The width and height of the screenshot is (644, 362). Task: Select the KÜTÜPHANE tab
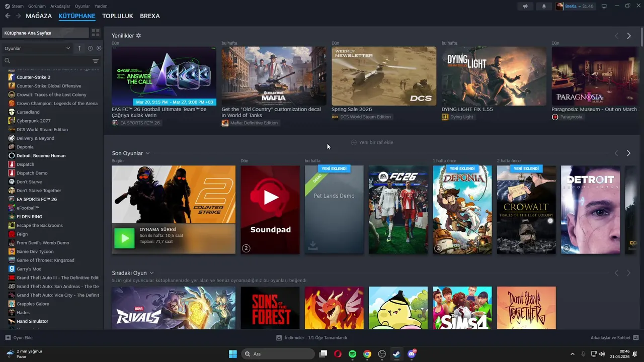[x=77, y=16]
